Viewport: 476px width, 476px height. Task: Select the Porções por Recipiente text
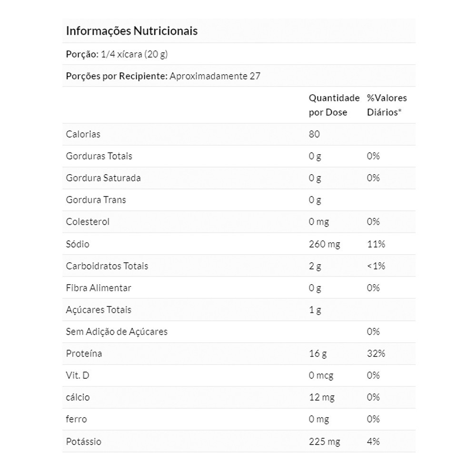click(x=163, y=76)
